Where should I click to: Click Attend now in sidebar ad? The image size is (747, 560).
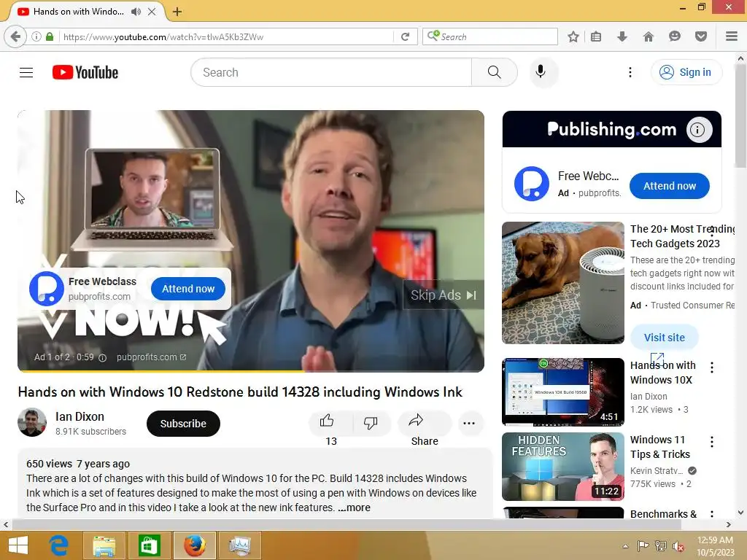coord(670,186)
